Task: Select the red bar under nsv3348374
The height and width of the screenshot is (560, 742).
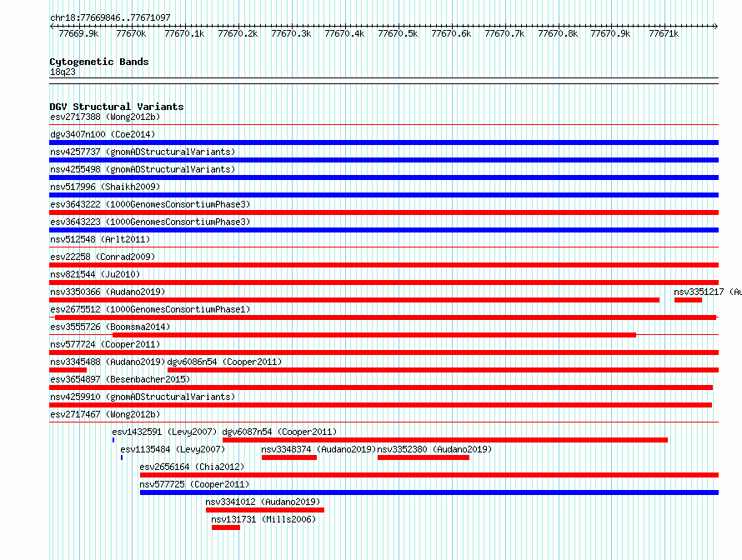Action: [x=289, y=457]
